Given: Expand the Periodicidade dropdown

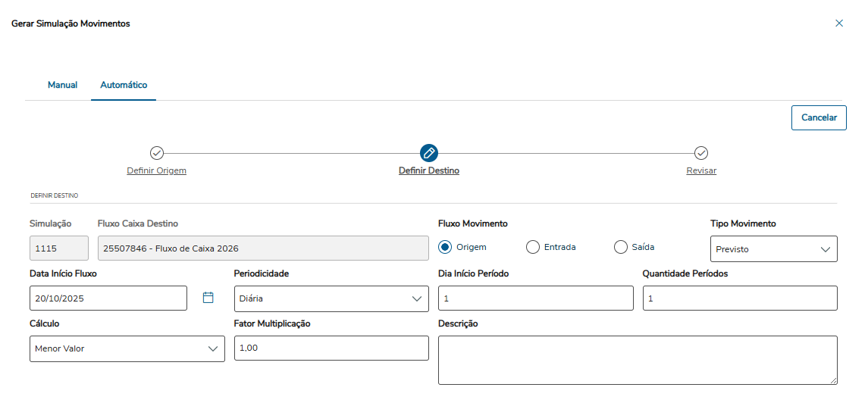Looking at the screenshot, I should [331, 298].
